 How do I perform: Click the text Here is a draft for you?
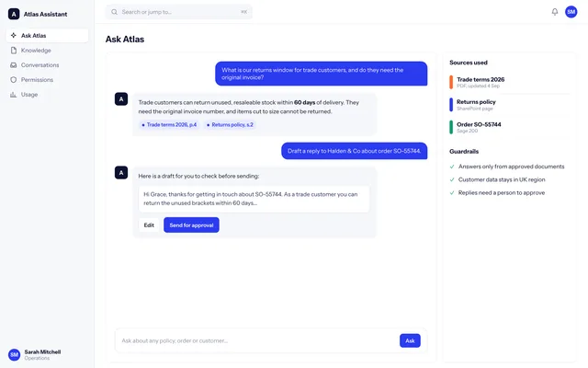click(x=198, y=176)
